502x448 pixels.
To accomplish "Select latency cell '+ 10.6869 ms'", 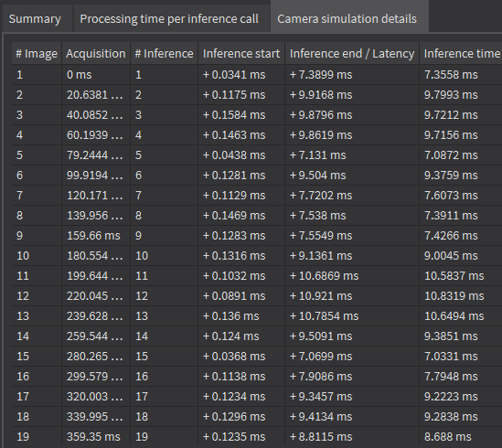I will 352,276.
